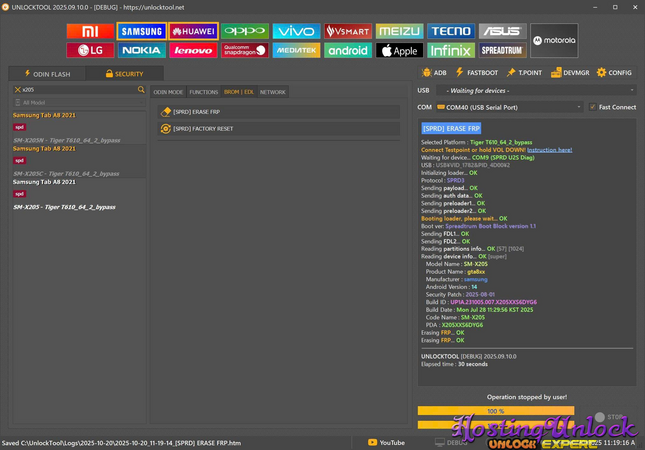Click the search magnifier icon
This screenshot has width=645, height=450.
[x=141, y=90]
